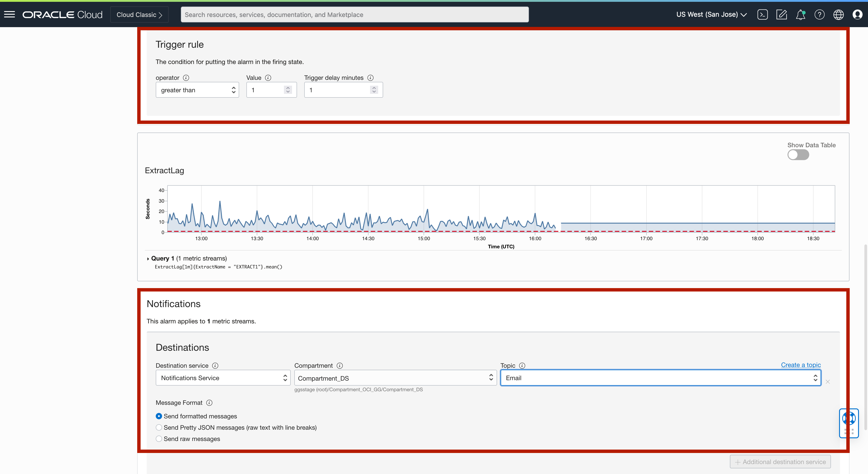The image size is (868, 474).
Task: Open the operator dropdown showing greater than
Action: click(197, 90)
